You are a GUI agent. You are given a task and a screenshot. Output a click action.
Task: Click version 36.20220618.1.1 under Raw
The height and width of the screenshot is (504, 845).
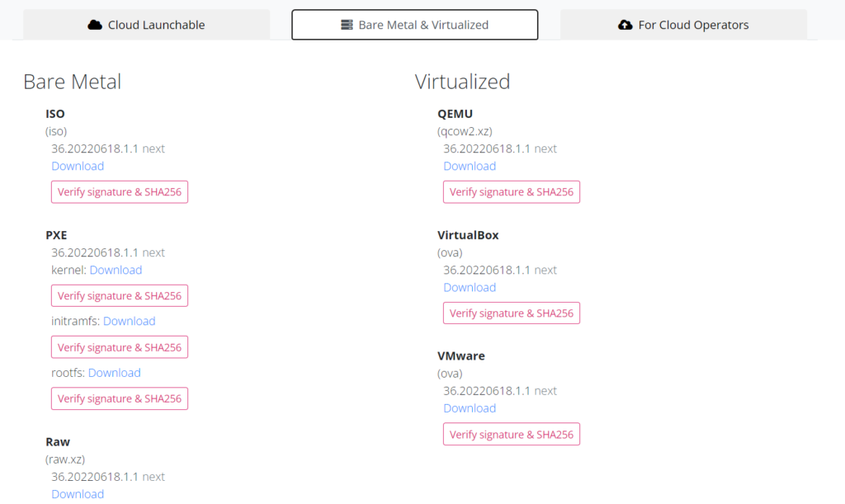pos(95,477)
